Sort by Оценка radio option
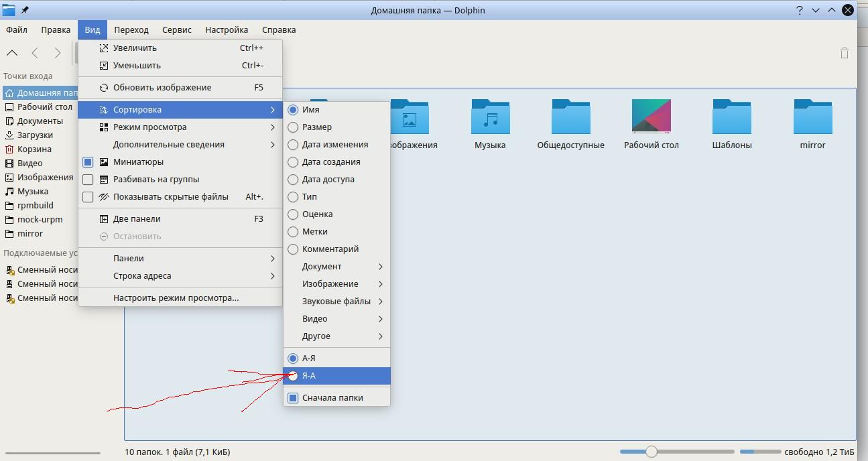 coord(336,214)
